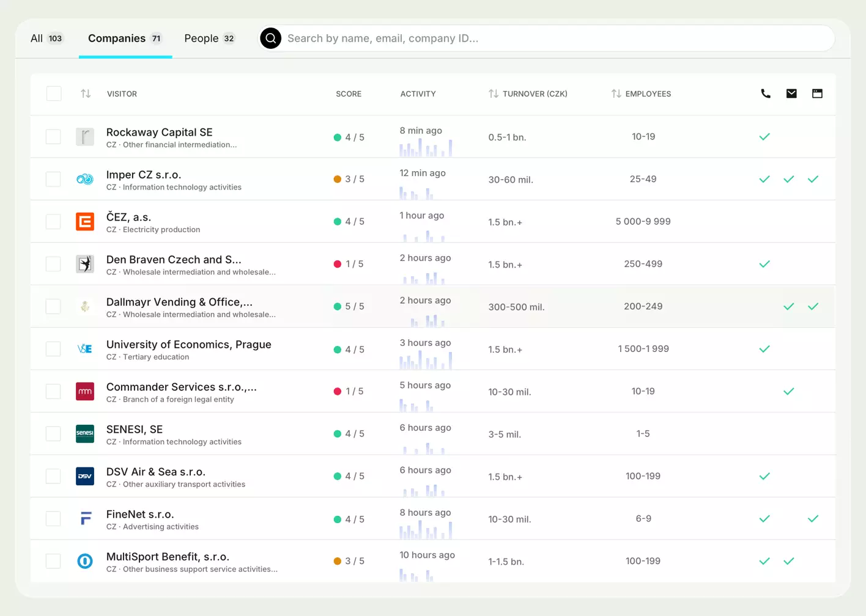866x616 pixels.
Task: Click email checkmark in MultiSport Benefit row
Action: [x=789, y=561]
